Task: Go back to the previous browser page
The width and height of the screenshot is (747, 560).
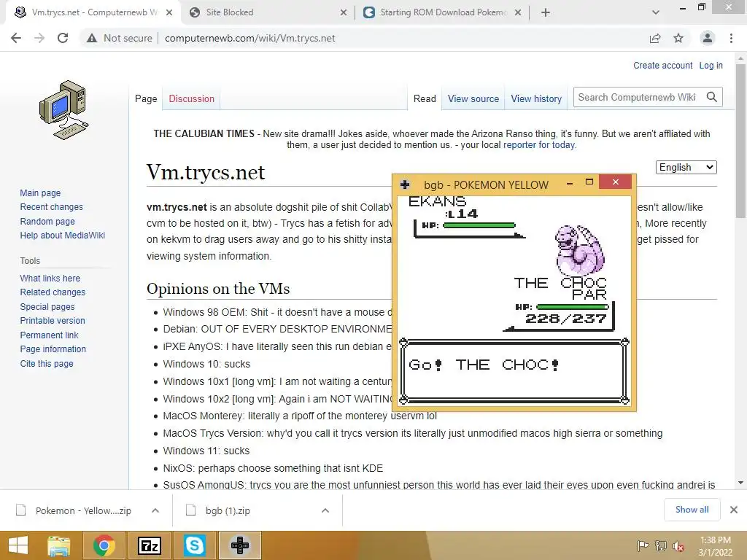Action: click(x=16, y=38)
